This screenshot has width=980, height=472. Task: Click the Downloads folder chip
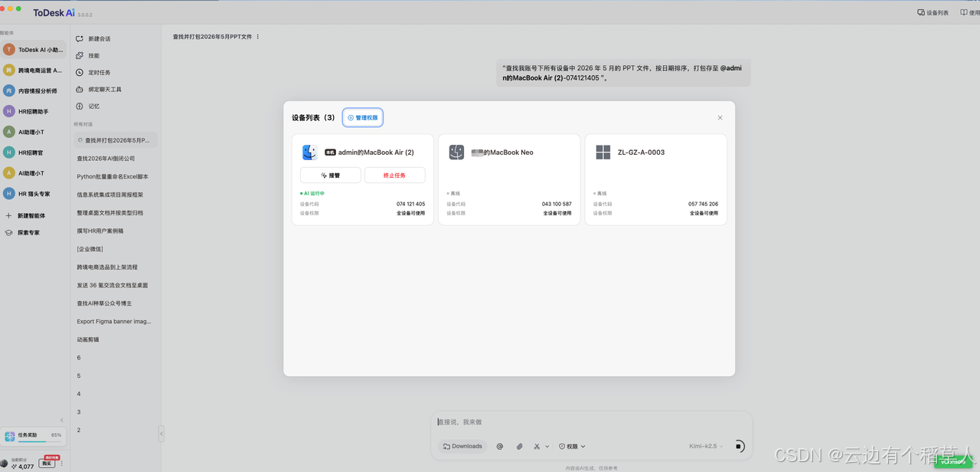point(462,446)
